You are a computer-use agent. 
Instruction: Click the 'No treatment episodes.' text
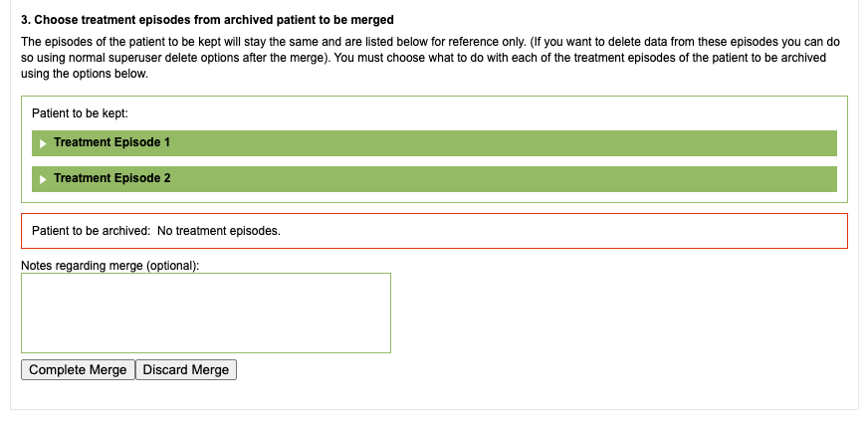219,231
